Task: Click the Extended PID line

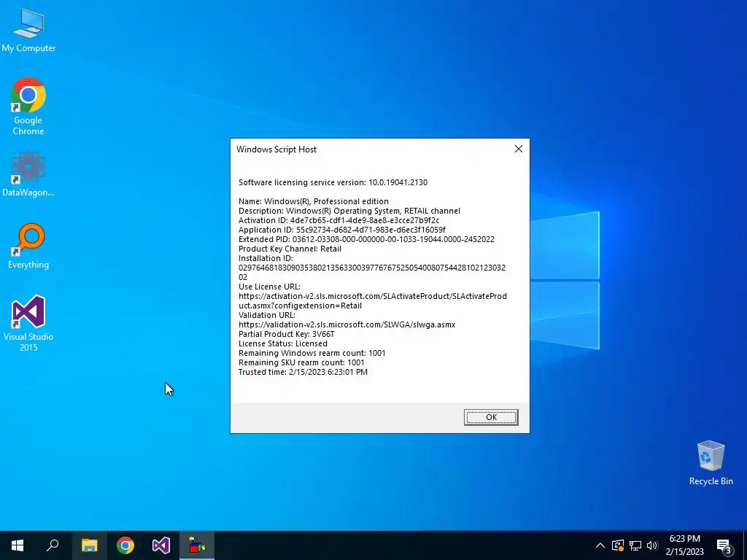Action: click(x=366, y=239)
